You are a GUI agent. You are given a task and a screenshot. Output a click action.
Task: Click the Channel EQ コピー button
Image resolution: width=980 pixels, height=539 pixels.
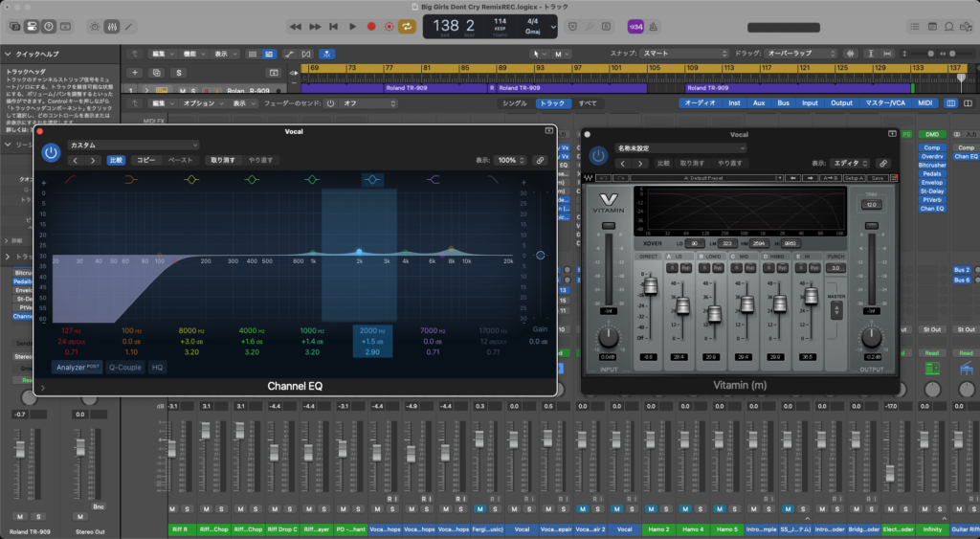pos(146,160)
